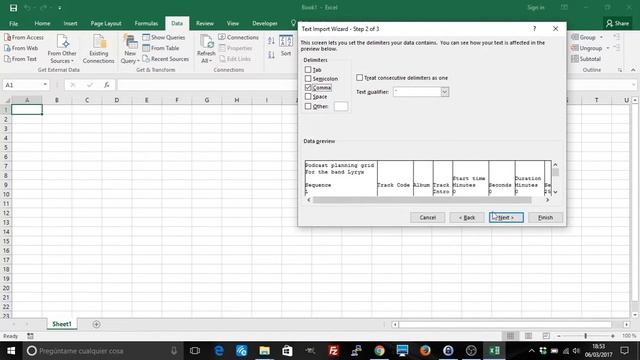This screenshot has height=360, width=640.
Task: Collapse the ribbon with the chevron
Action: coord(633,70)
